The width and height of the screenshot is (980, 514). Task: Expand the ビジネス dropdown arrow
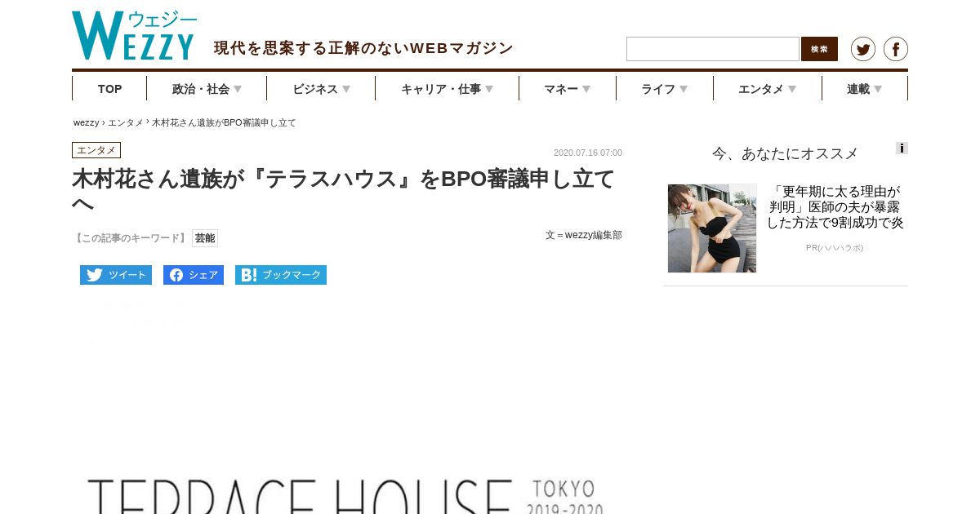[346, 89]
